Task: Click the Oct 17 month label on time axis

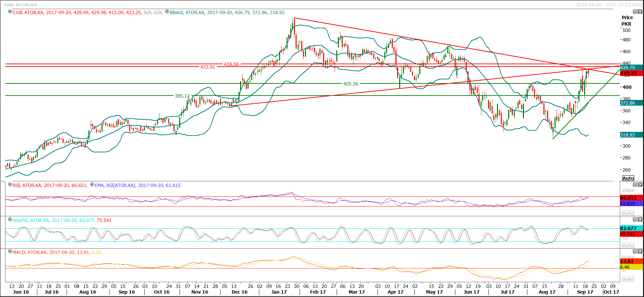Action: click(x=611, y=292)
